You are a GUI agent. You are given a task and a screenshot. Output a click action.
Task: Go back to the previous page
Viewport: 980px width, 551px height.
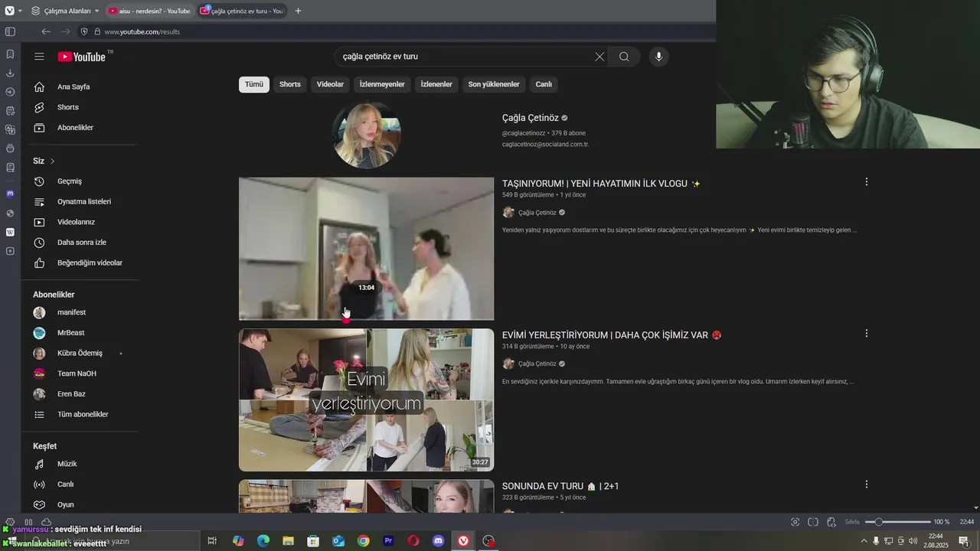46,31
